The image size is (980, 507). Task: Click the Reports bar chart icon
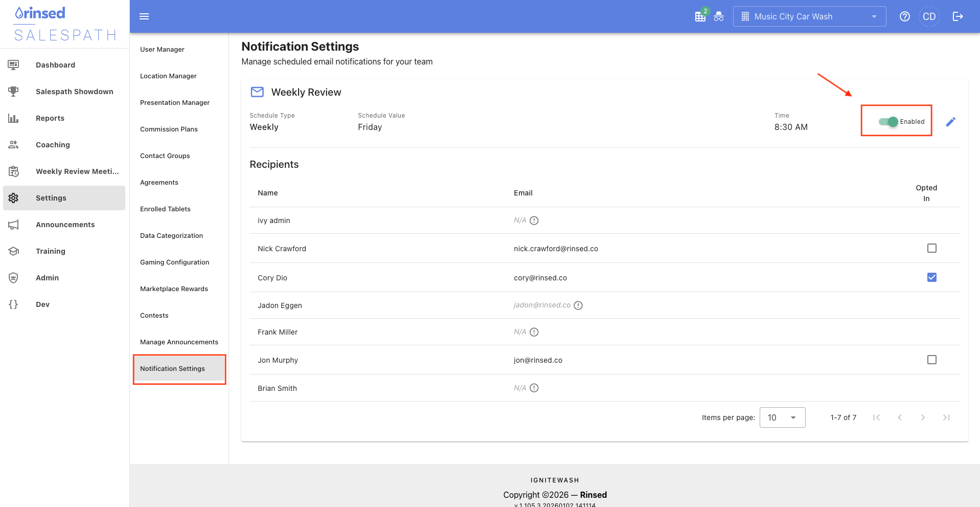point(13,118)
